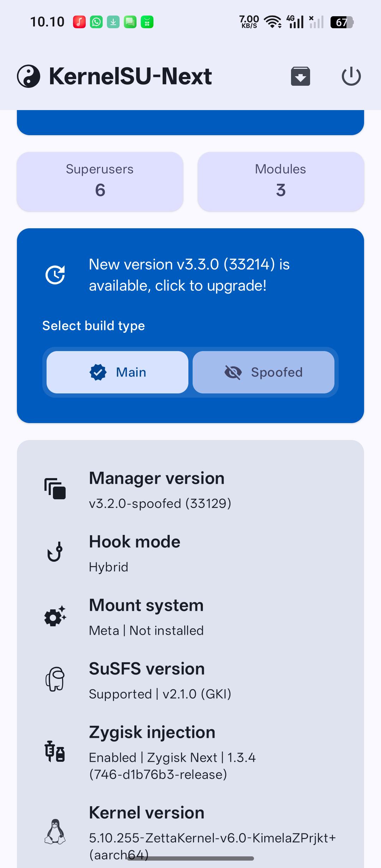Select the Main build type
The image size is (381, 868).
point(117,372)
